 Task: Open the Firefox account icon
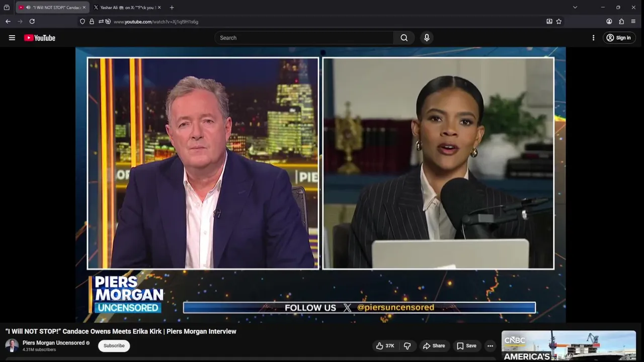click(609, 22)
